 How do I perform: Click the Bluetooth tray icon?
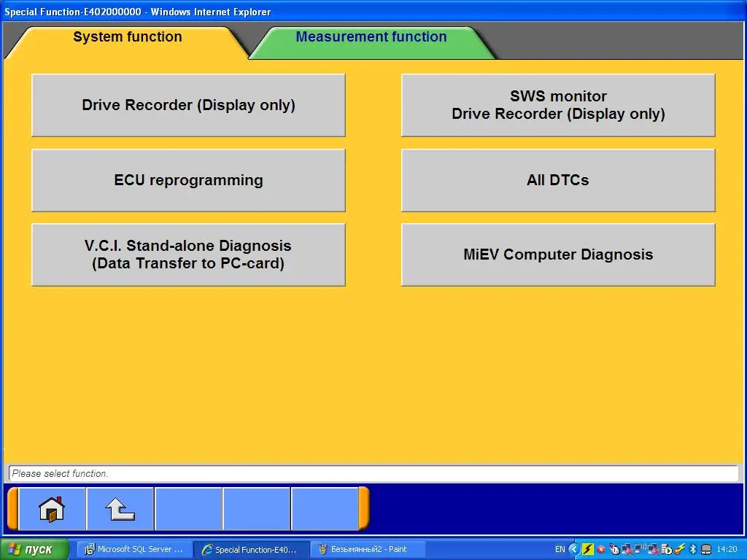pyautogui.click(x=693, y=549)
